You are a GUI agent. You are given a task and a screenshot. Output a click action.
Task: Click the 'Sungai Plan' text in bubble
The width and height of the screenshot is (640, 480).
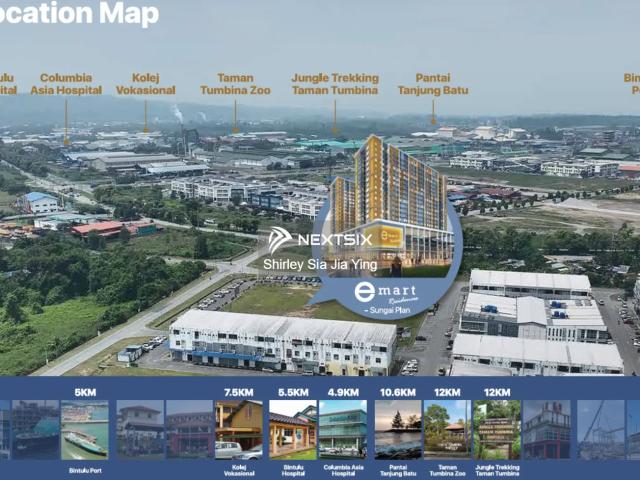[387, 310]
